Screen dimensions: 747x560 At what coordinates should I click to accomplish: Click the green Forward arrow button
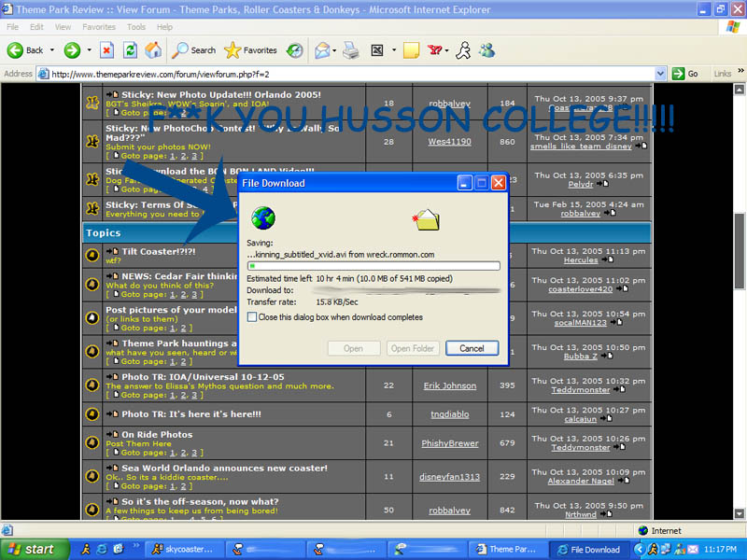coord(72,50)
